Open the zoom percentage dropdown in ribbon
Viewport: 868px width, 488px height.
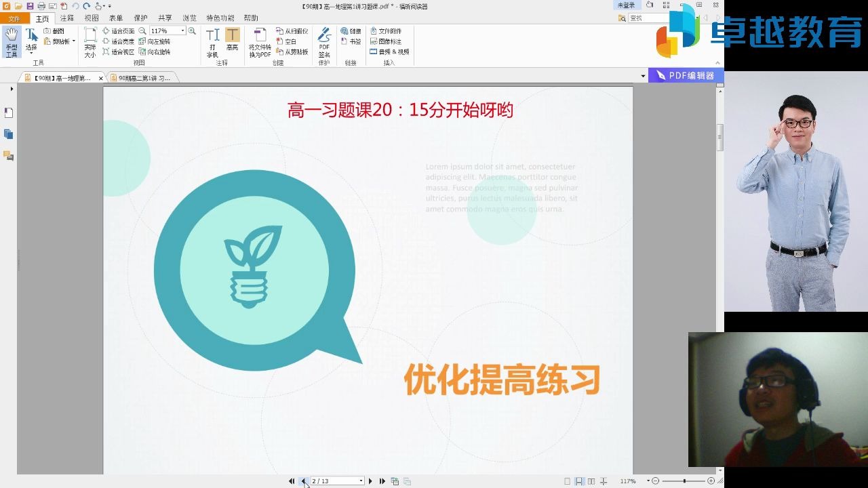182,31
